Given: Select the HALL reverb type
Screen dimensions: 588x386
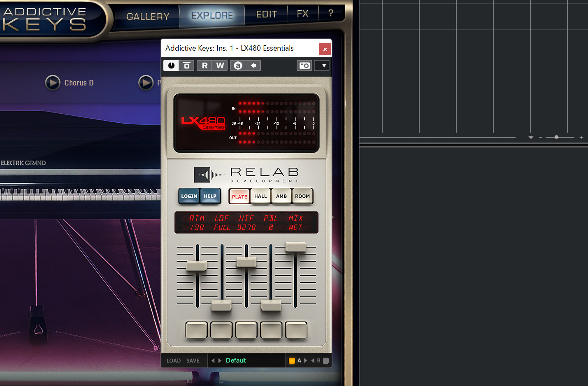Looking at the screenshot, I should (260, 196).
